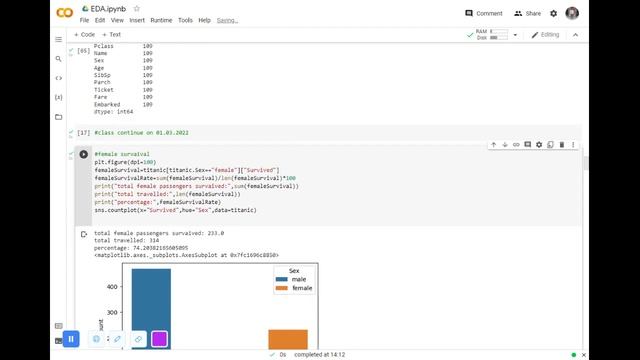
Task: Click the cell with class continue comment
Action: (x=327, y=133)
